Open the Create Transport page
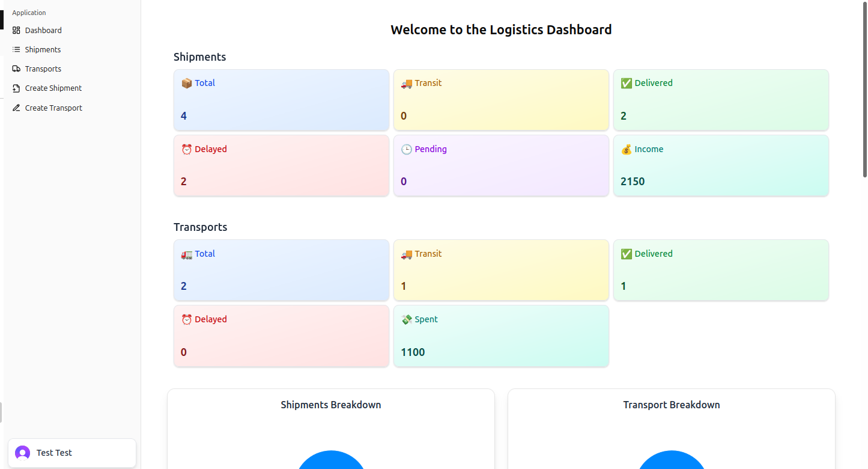 pyautogui.click(x=53, y=108)
